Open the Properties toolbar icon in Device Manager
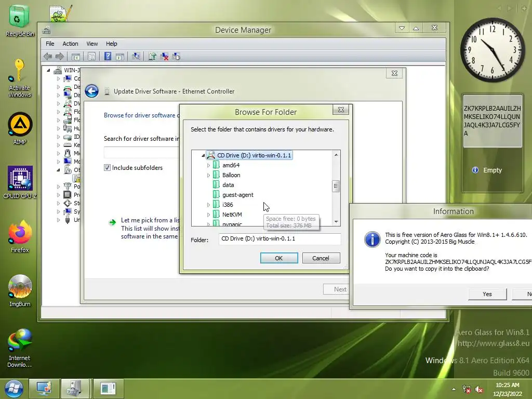This screenshot has height=399, width=532. tap(91, 56)
